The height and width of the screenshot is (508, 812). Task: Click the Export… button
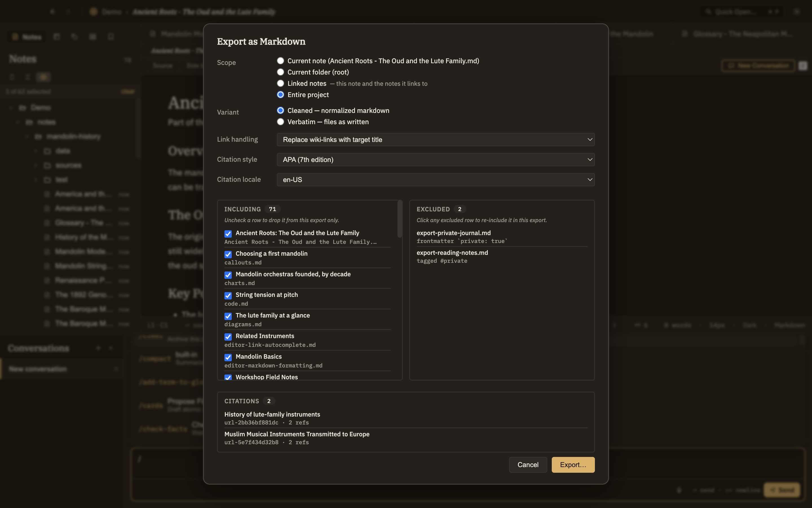pos(573,465)
